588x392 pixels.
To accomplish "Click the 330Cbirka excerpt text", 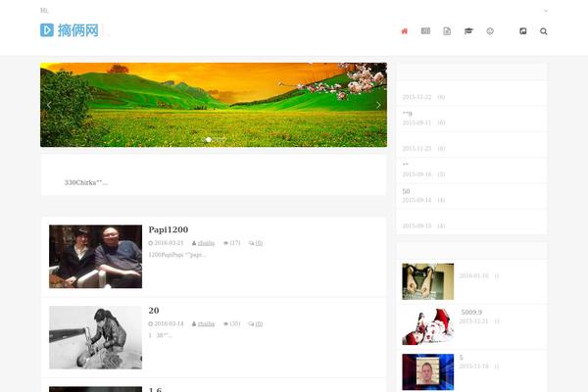I will tap(86, 182).
